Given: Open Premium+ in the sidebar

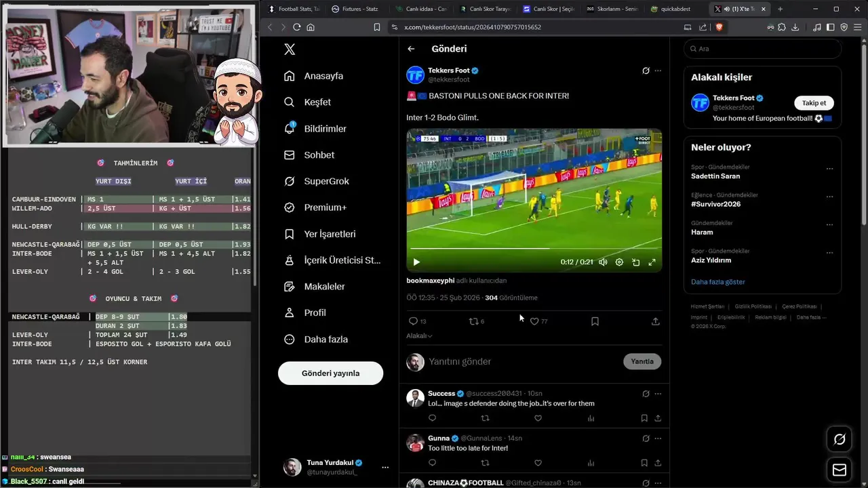Looking at the screenshot, I should 315,207.
